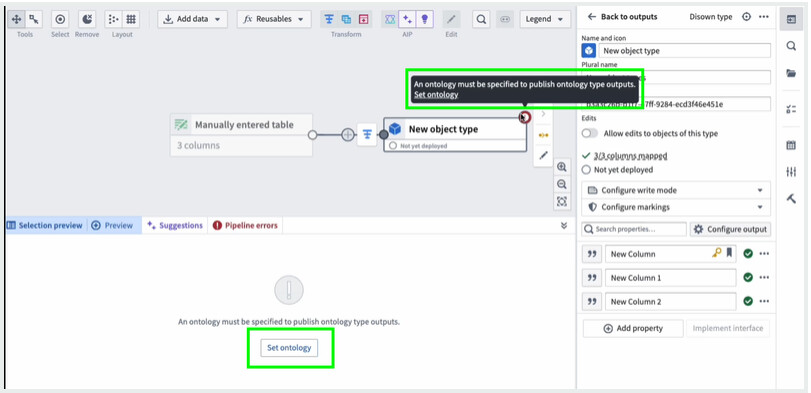Switch to the Preview tab

pos(113,225)
